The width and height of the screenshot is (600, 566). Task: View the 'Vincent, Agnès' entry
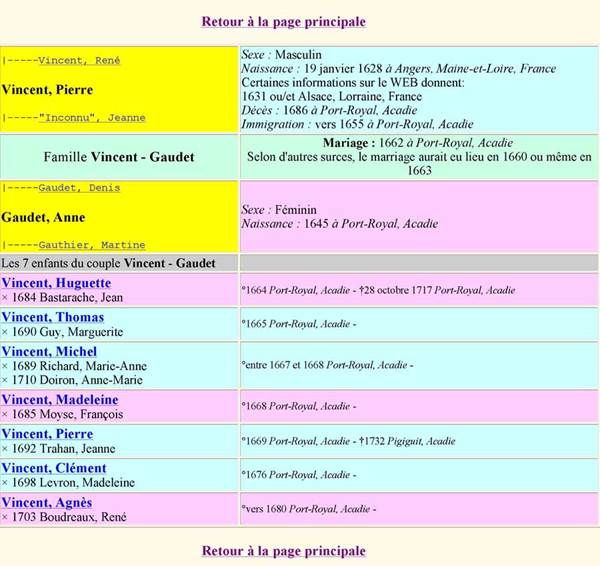pyautogui.click(x=47, y=502)
